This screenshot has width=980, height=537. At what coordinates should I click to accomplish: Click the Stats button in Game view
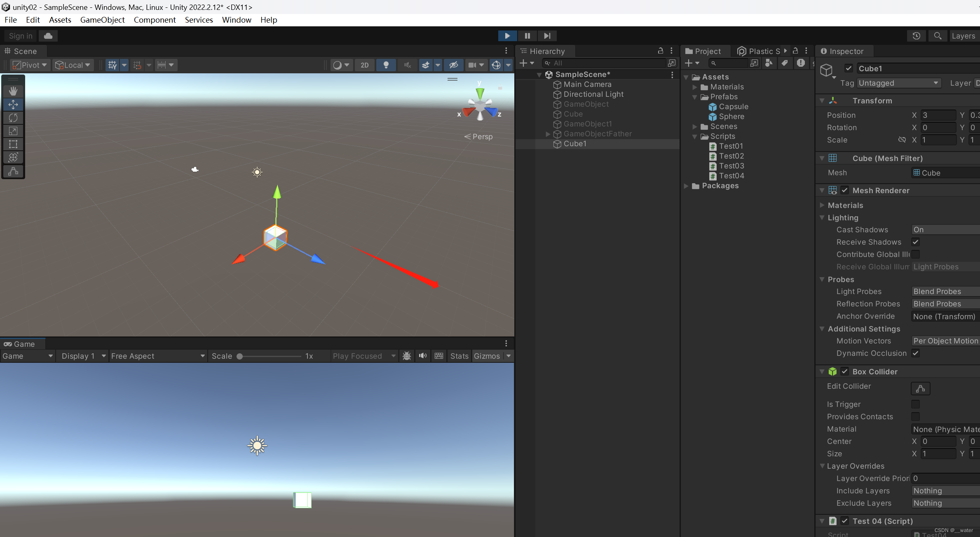tap(459, 356)
